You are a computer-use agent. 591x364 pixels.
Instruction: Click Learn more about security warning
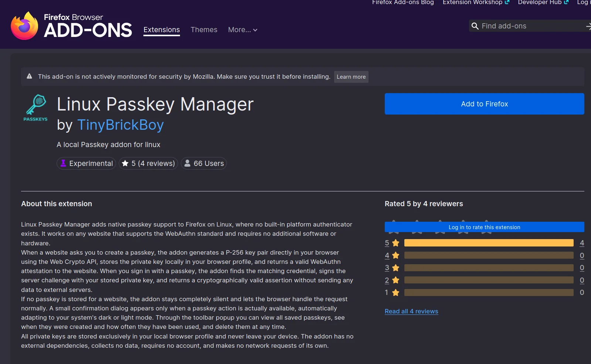tap(351, 77)
